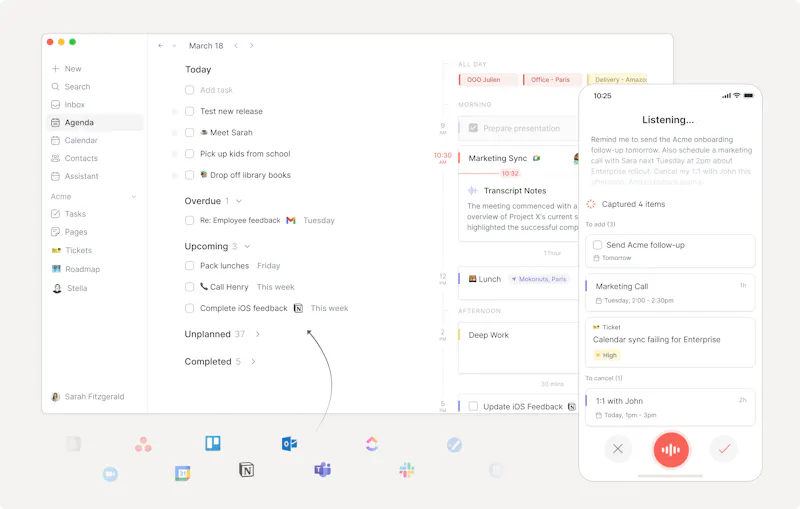Go to next day chevron

click(x=252, y=46)
